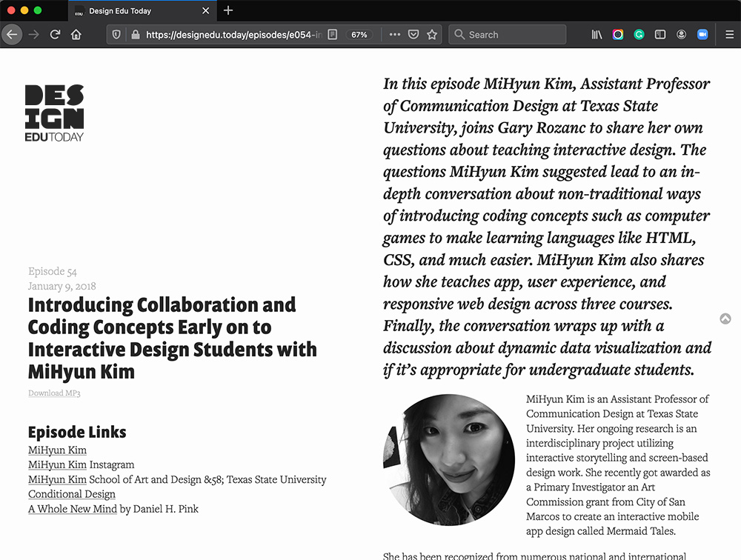This screenshot has height=560, width=741.
Task: Open the Zoom extension icon
Action: pyautogui.click(x=702, y=35)
